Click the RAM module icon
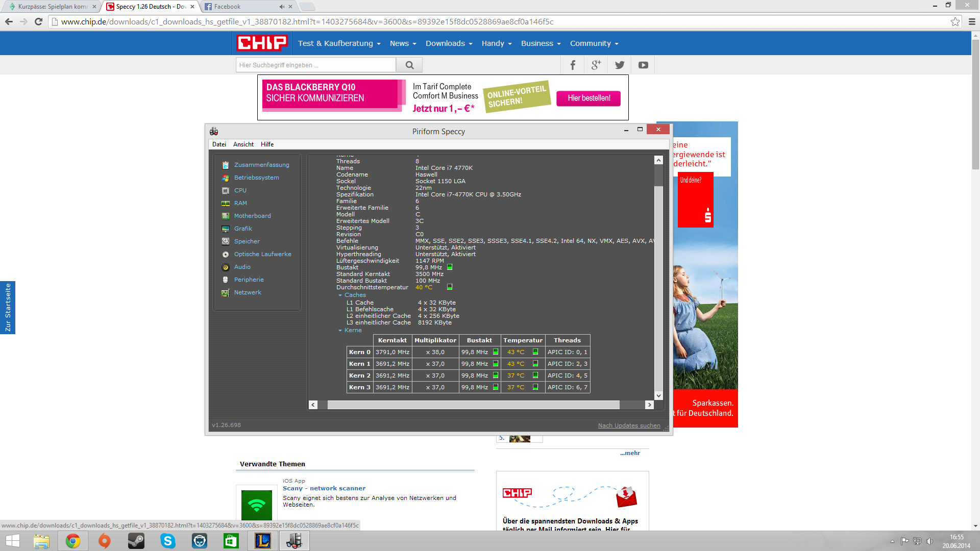Image resolution: width=980 pixels, height=551 pixels. (226, 203)
